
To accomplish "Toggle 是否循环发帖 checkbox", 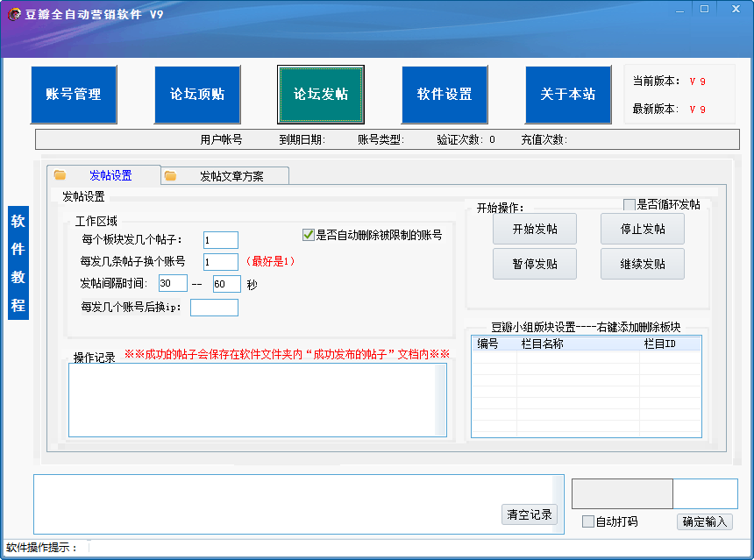I will pyautogui.click(x=630, y=204).
